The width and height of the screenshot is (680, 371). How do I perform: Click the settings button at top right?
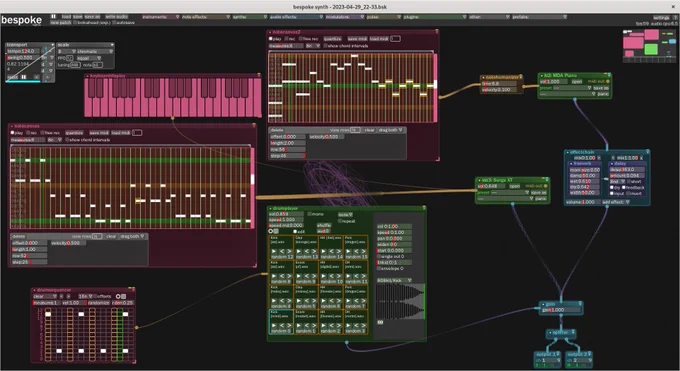[661, 17]
